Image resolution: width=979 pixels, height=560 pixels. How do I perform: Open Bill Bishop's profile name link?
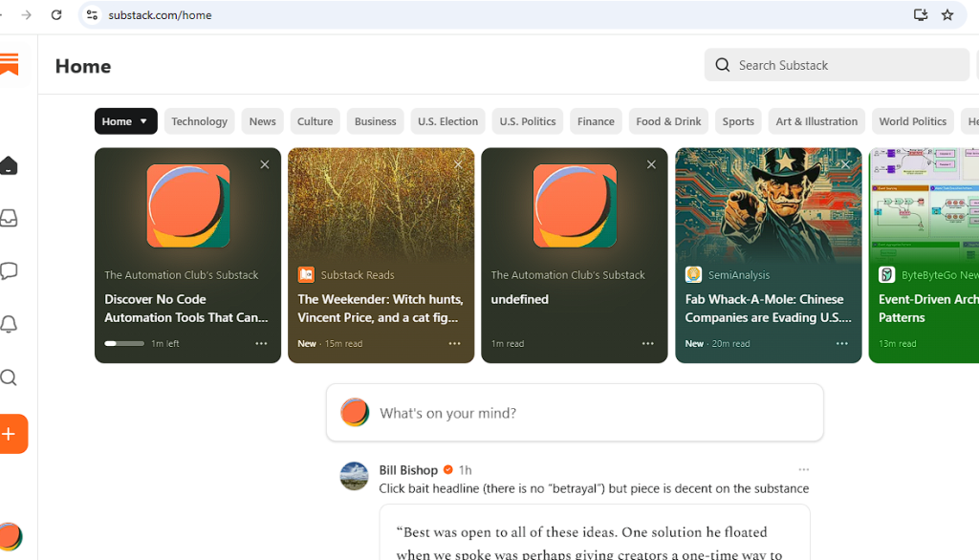[408, 470]
